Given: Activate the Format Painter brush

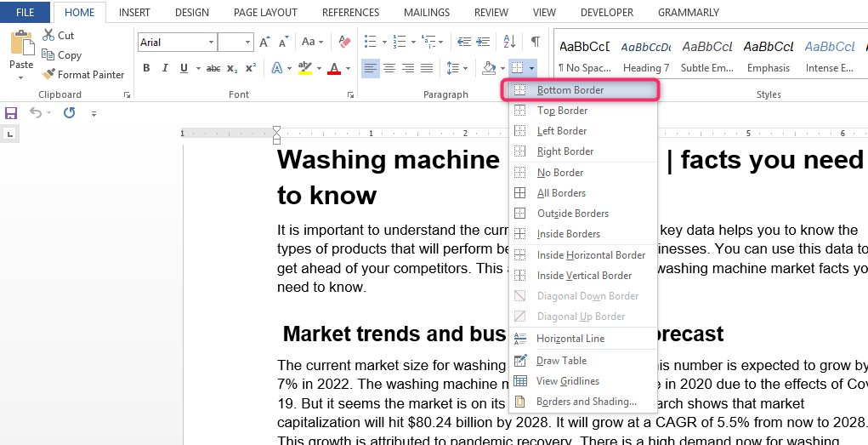Looking at the screenshot, I should [x=83, y=74].
